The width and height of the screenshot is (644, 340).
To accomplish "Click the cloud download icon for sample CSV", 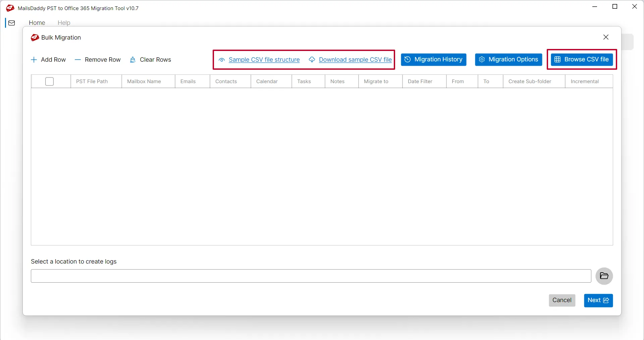I will (x=312, y=60).
